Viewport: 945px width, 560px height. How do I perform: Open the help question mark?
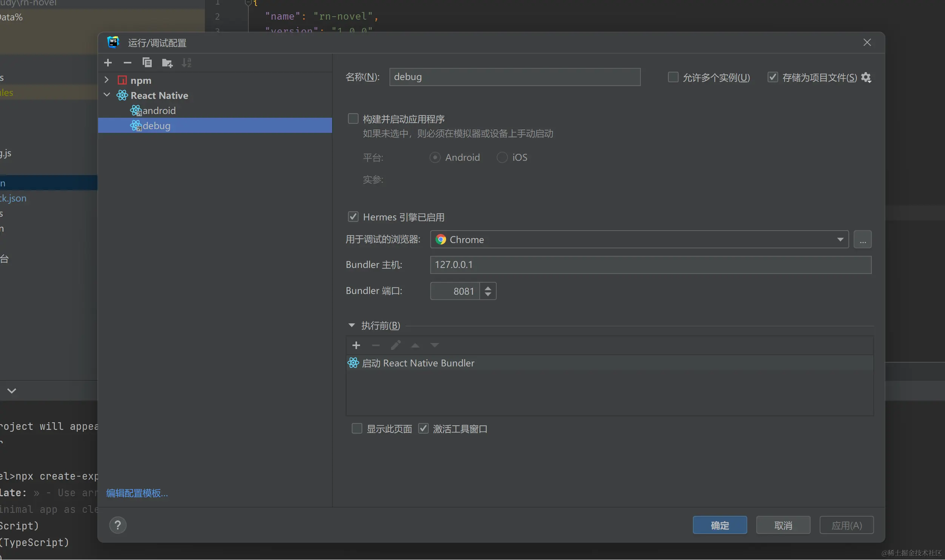[118, 525]
